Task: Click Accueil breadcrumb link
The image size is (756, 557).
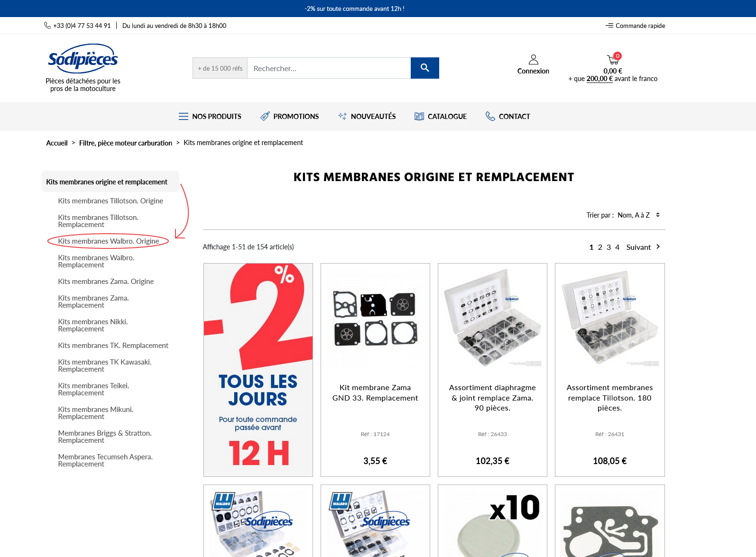Action: coord(57,143)
